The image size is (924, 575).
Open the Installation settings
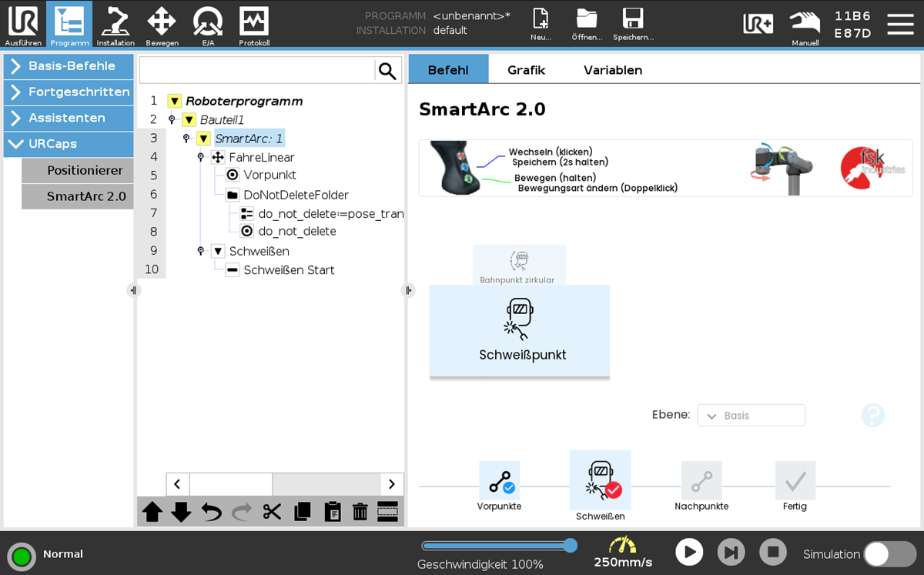tap(115, 24)
